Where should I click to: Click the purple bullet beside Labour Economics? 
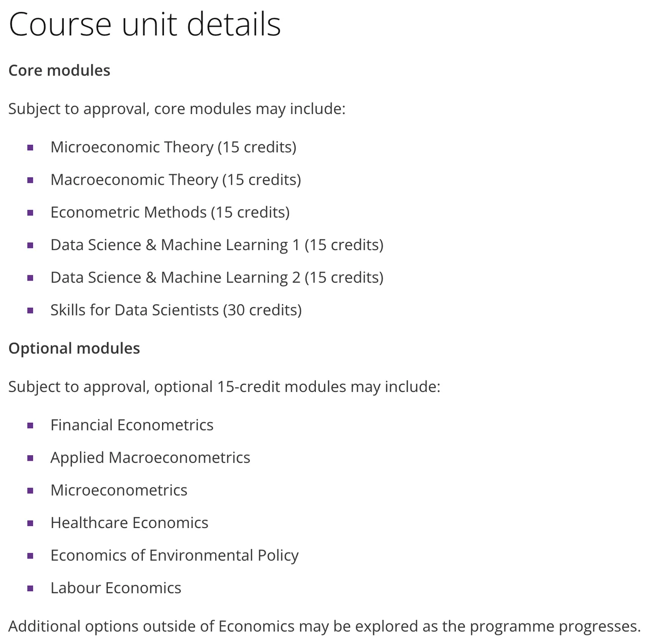[x=30, y=589]
